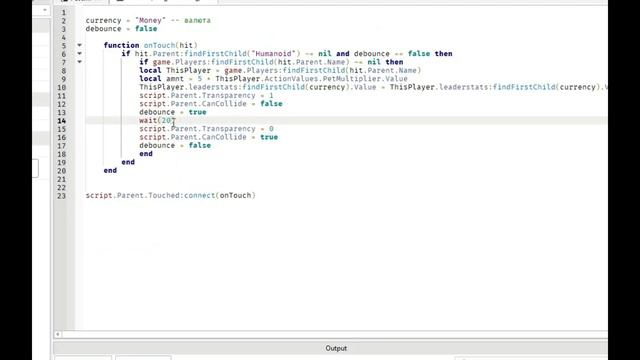Screen dimensions: 640x360
Task: Click PetMultiplier.Value on line 9
Action: (x=365, y=79)
